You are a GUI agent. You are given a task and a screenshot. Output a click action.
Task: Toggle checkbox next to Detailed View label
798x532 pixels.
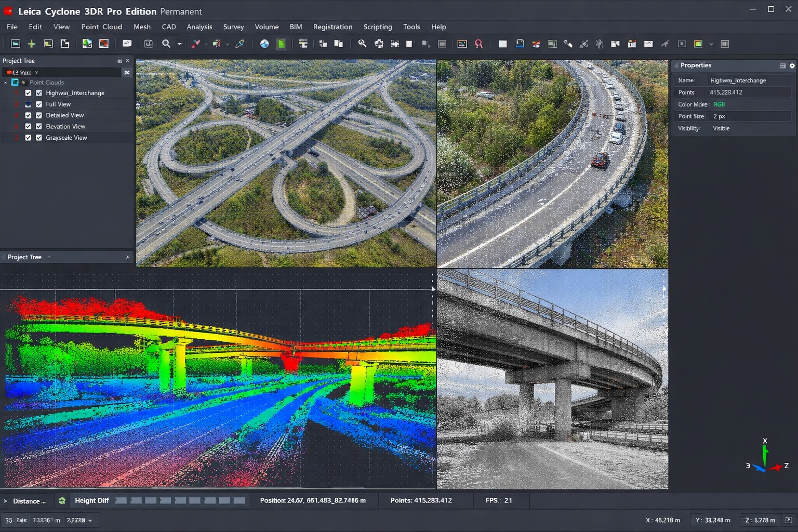(39, 115)
